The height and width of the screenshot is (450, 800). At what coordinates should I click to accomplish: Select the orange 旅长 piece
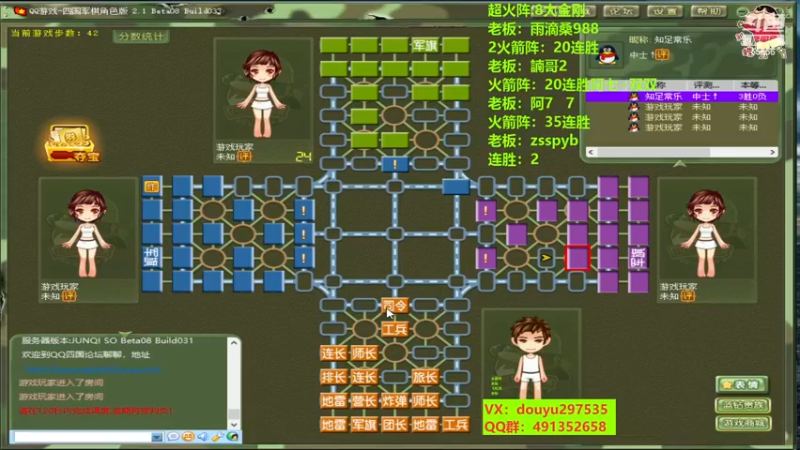point(425,377)
